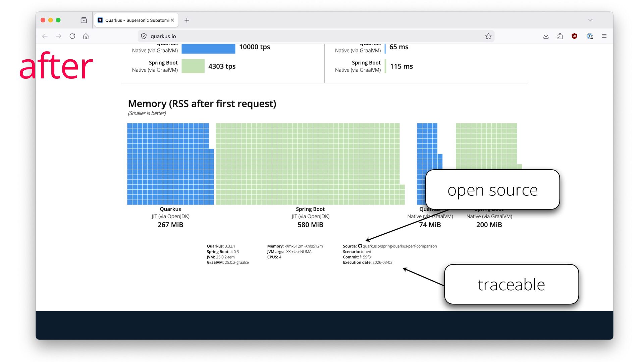
Task: Bookmark this page with the star icon
Action: [x=488, y=36]
